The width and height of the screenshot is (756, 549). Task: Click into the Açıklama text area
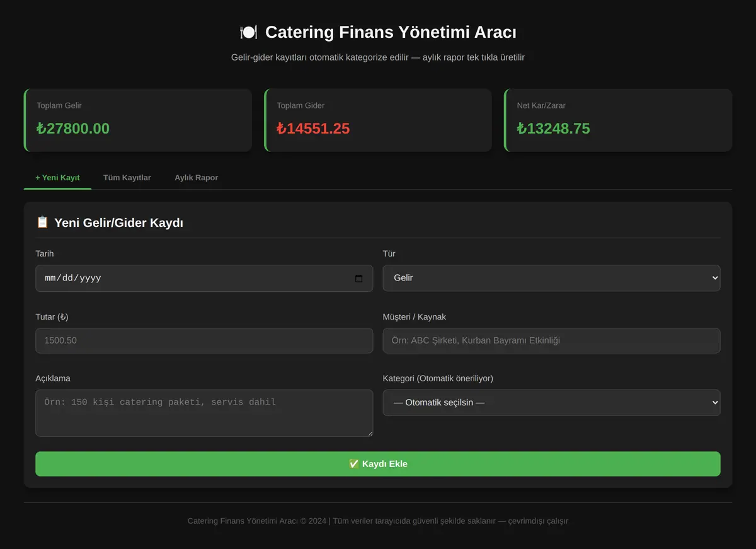204,413
